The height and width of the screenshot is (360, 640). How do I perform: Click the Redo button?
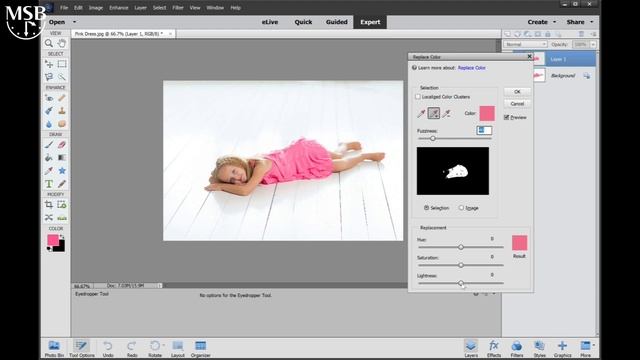[x=132, y=349]
